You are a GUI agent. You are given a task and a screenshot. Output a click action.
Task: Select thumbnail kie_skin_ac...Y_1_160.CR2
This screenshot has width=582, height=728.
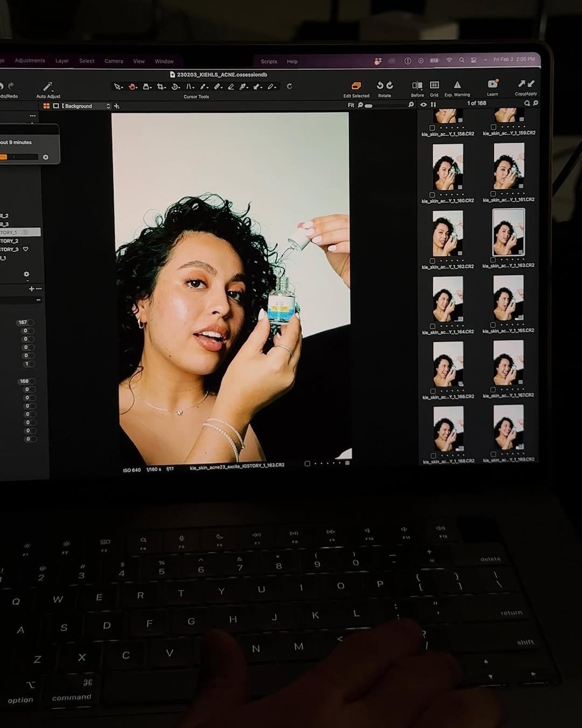tap(448, 167)
